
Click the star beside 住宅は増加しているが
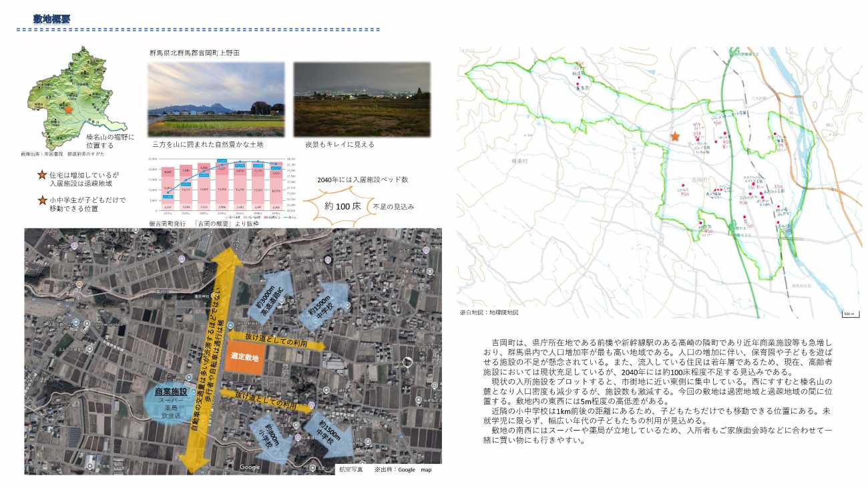(42, 175)
